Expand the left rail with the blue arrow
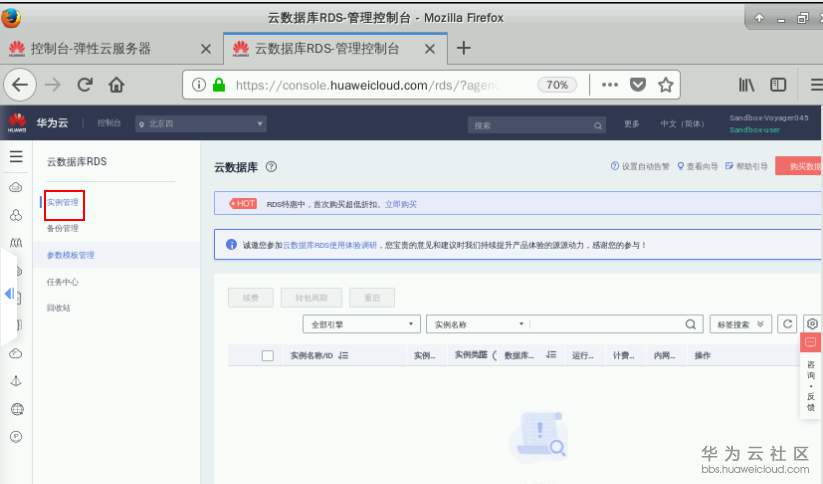This screenshot has width=823, height=484. tap(9, 293)
